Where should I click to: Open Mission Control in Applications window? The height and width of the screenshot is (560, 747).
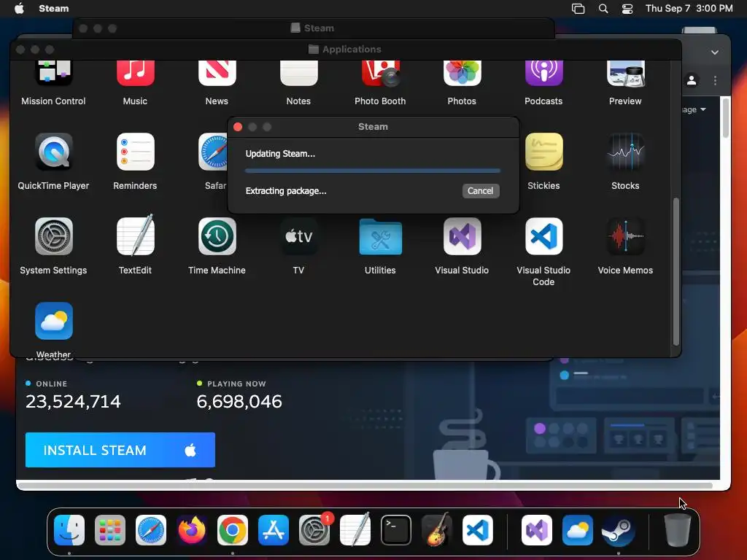pyautogui.click(x=53, y=73)
